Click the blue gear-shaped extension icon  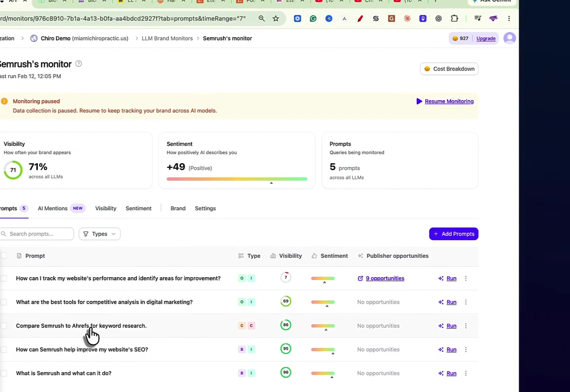tap(297, 19)
